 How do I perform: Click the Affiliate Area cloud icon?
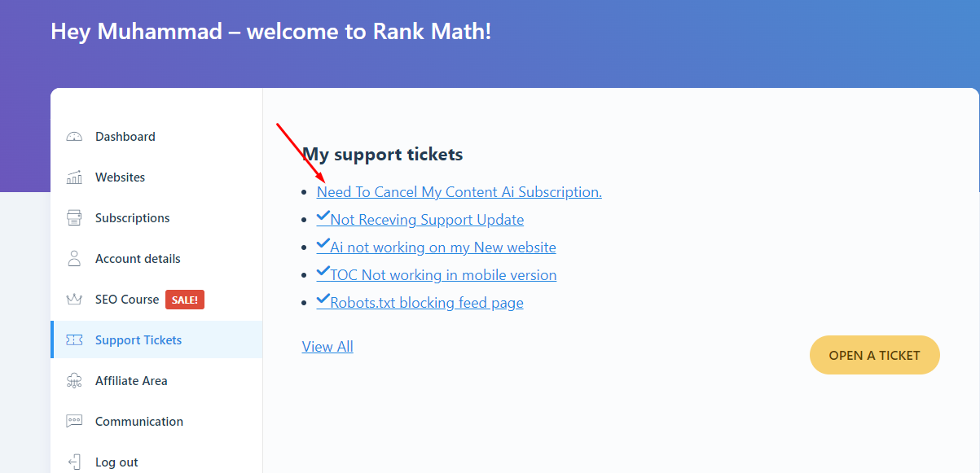click(74, 381)
